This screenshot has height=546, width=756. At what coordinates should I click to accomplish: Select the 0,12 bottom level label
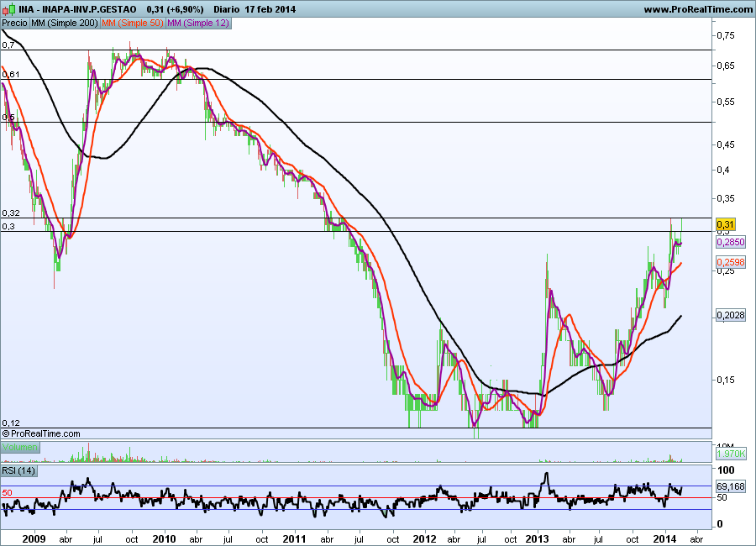point(11,423)
